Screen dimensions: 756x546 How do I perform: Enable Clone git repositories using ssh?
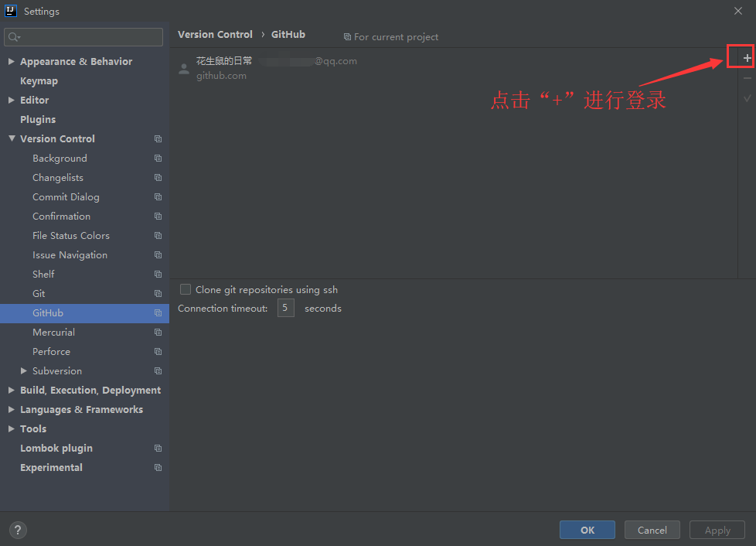[x=186, y=289]
